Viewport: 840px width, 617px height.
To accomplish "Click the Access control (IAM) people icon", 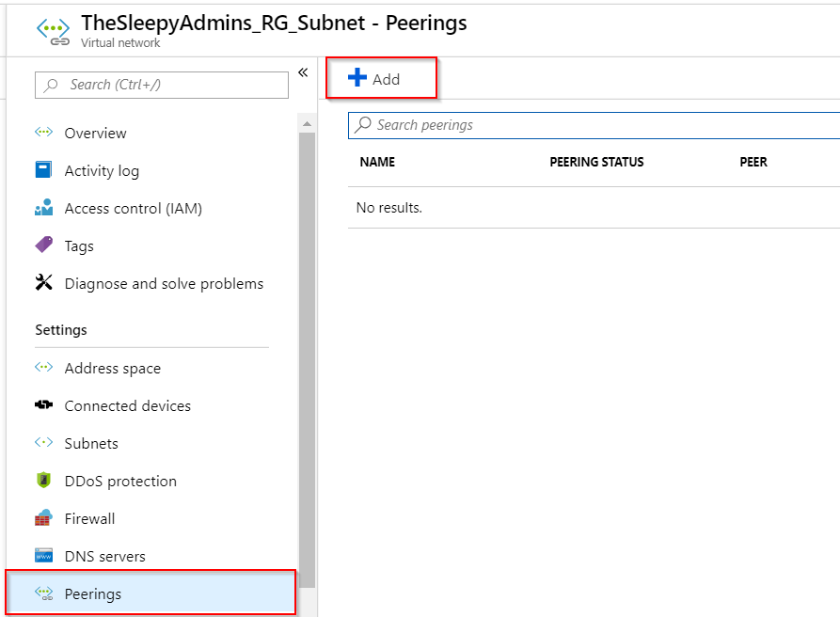I will coord(43,208).
